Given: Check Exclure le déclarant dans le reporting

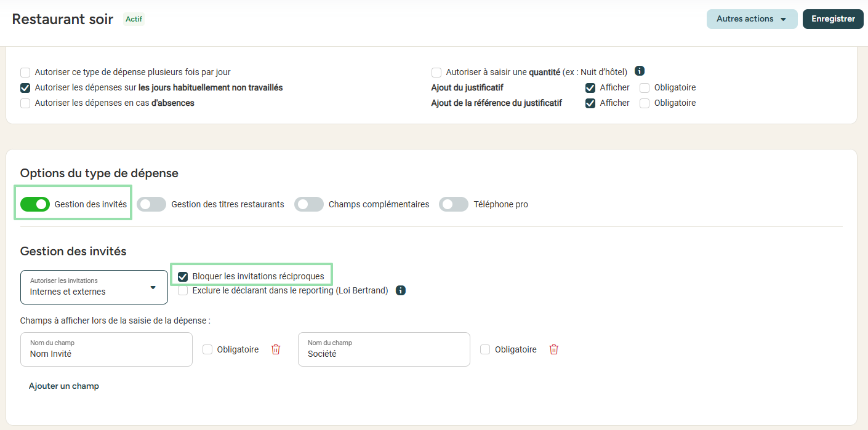Looking at the screenshot, I should tap(183, 291).
